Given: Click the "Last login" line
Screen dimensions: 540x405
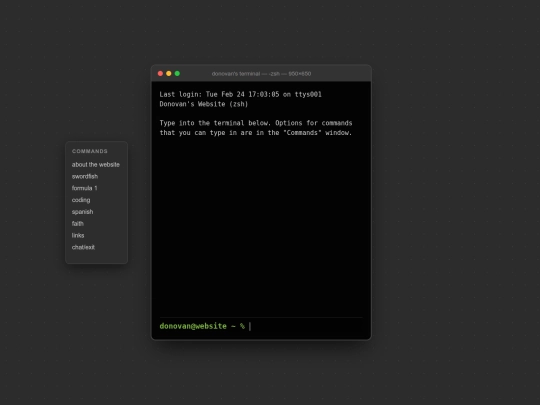Looking at the screenshot, I should click(240, 94).
